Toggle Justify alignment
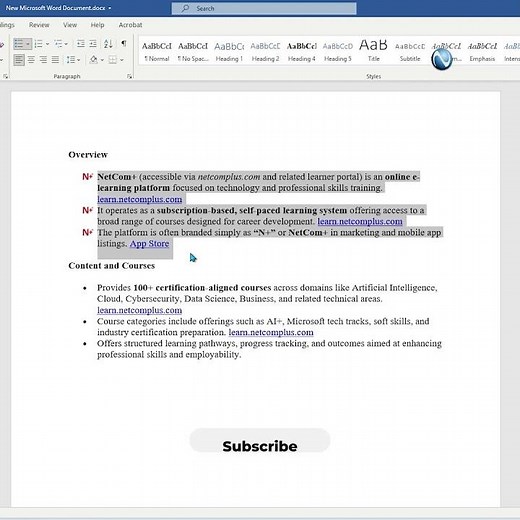This screenshot has height=520, width=520. point(55,60)
